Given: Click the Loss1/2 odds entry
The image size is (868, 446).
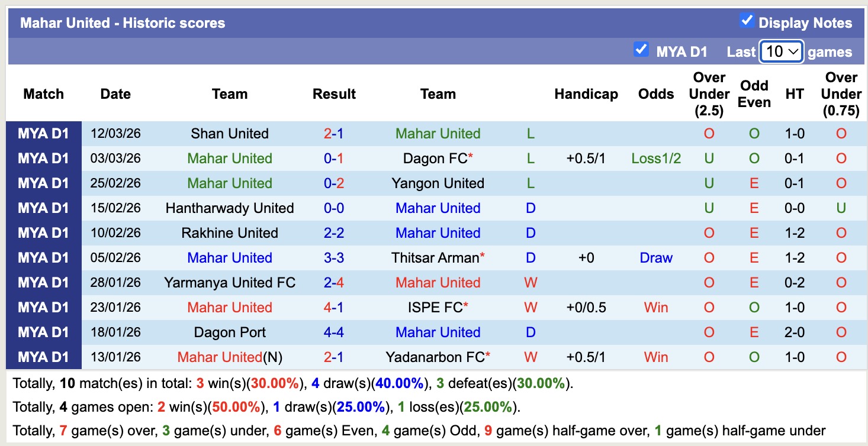Looking at the screenshot, I should point(655,158).
